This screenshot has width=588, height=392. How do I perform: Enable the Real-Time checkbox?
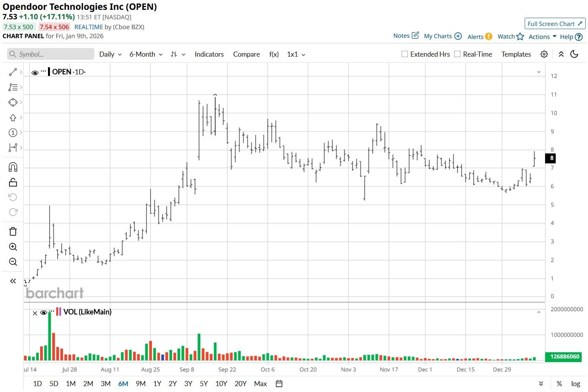[457, 54]
